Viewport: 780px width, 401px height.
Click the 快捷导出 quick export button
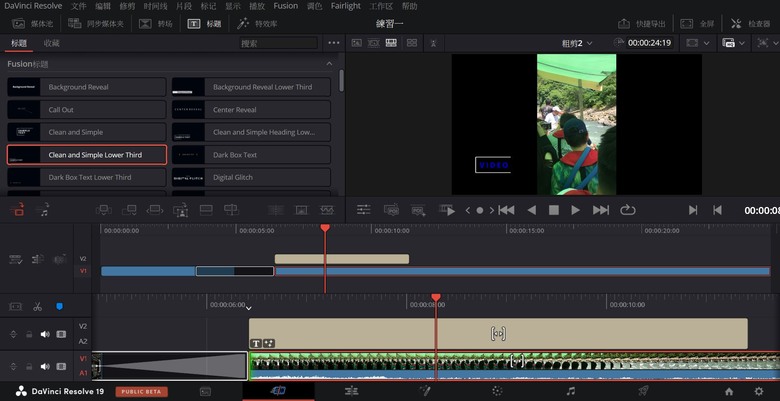pyautogui.click(x=641, y=23)
